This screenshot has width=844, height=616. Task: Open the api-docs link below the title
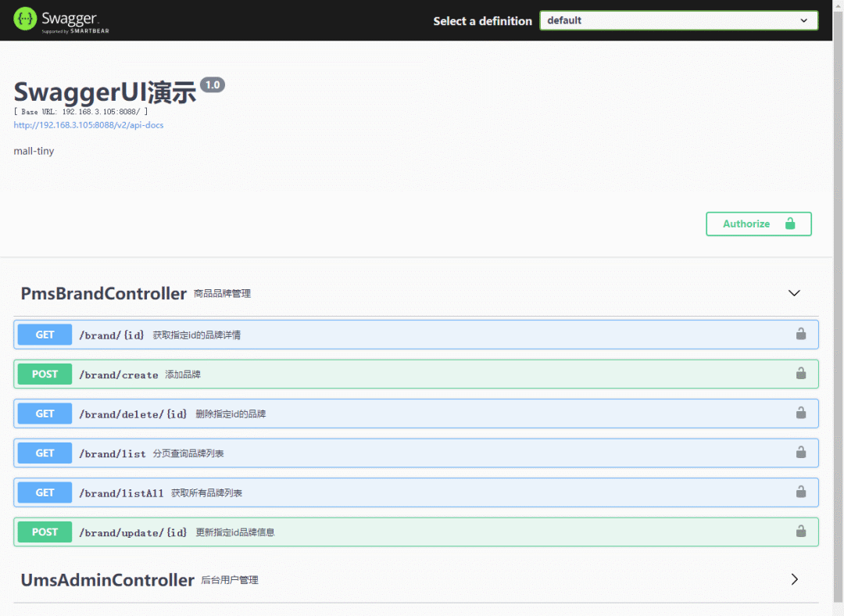click(x=88, y=124)
